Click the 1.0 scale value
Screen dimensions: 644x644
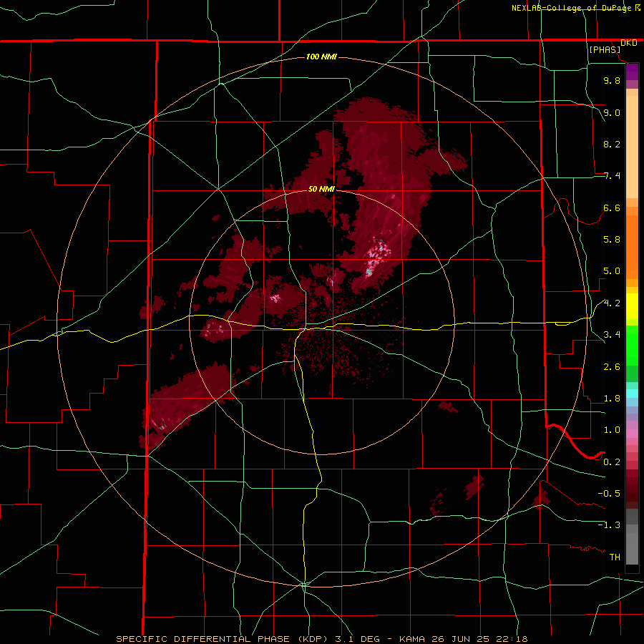(x=612, y=430)
